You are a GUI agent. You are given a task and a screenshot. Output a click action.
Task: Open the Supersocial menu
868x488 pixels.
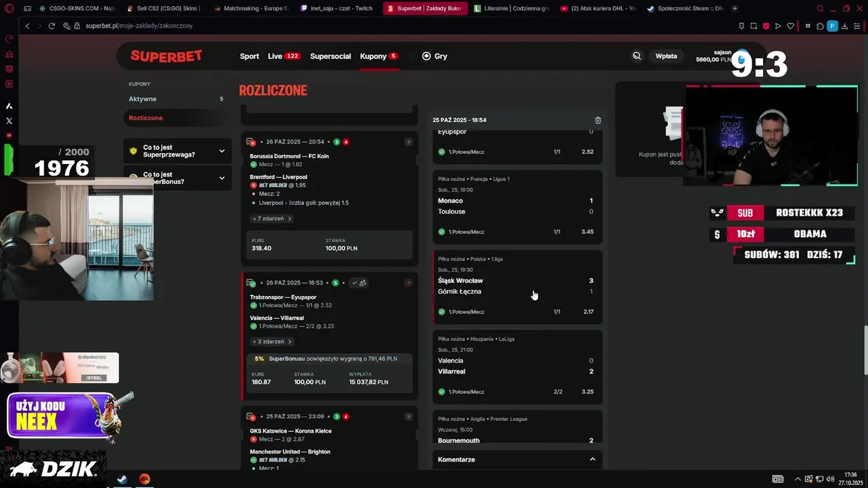click(x=330, y=56)
